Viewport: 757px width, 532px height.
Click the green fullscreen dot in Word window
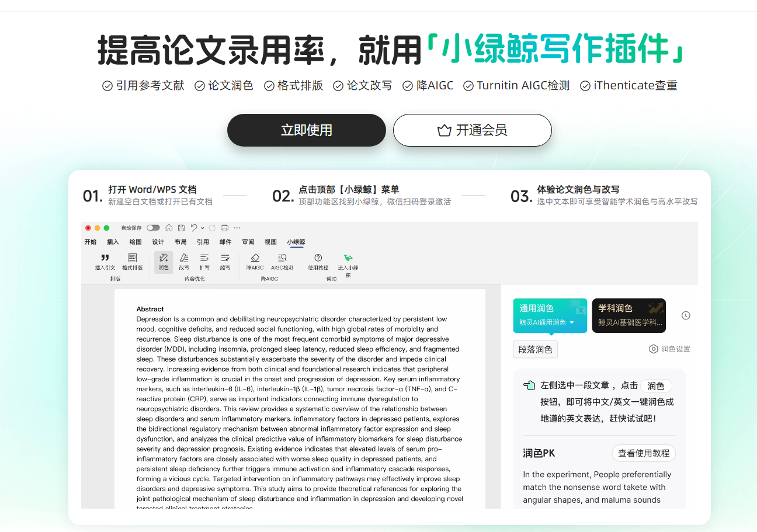pos(107,228)
